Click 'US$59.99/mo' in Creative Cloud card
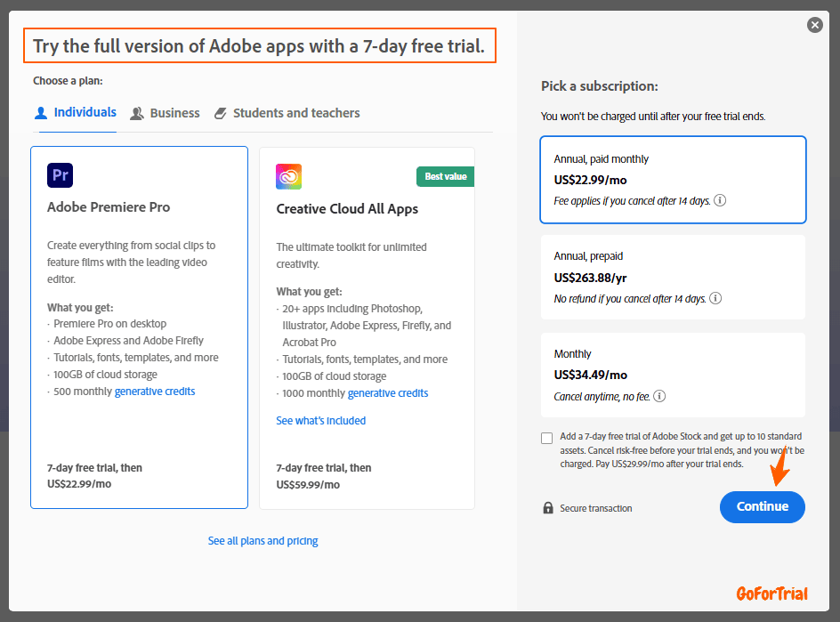Image resolution: width=840 pixels, height=622 pixels. click(x=308, y=485)
